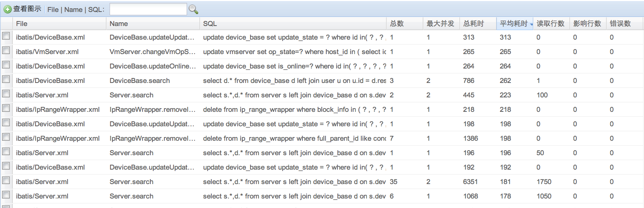Screen dimensions: 644x208
Task: Select checkbox of row with 总耗时 6351
Action: 6,181
